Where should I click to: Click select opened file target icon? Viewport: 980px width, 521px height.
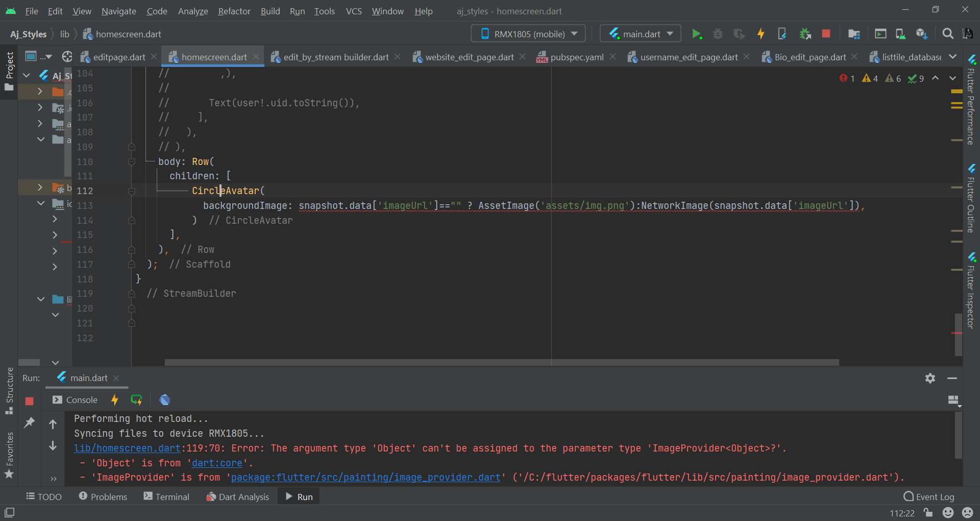(67, 57)
